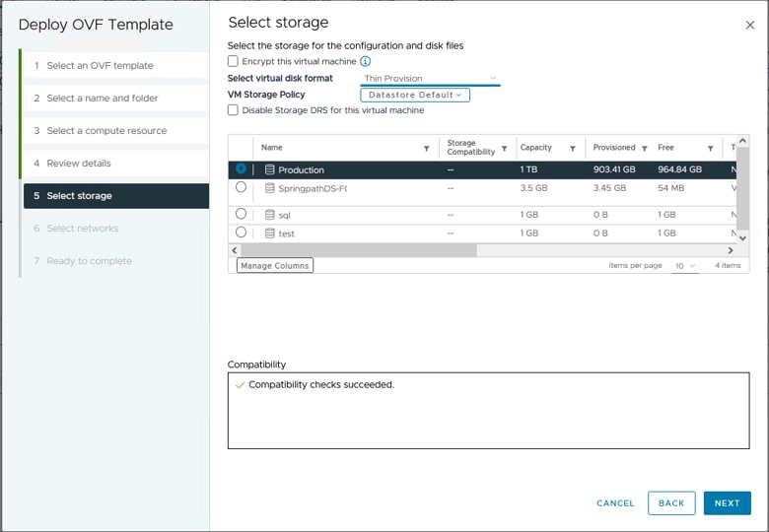Screen dimensions: 769x532
Task: Click the vertical scrollbar thumb of the datastore table
Action: (742, 188)
